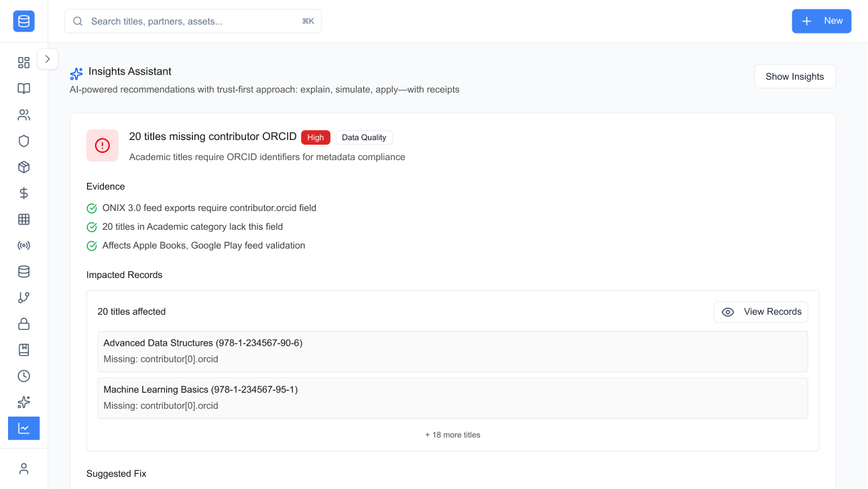The height and width of the screenshot is (489, 868).
Task: Expand the collapsed sidebar with the chevron
Action: [48, 59]
